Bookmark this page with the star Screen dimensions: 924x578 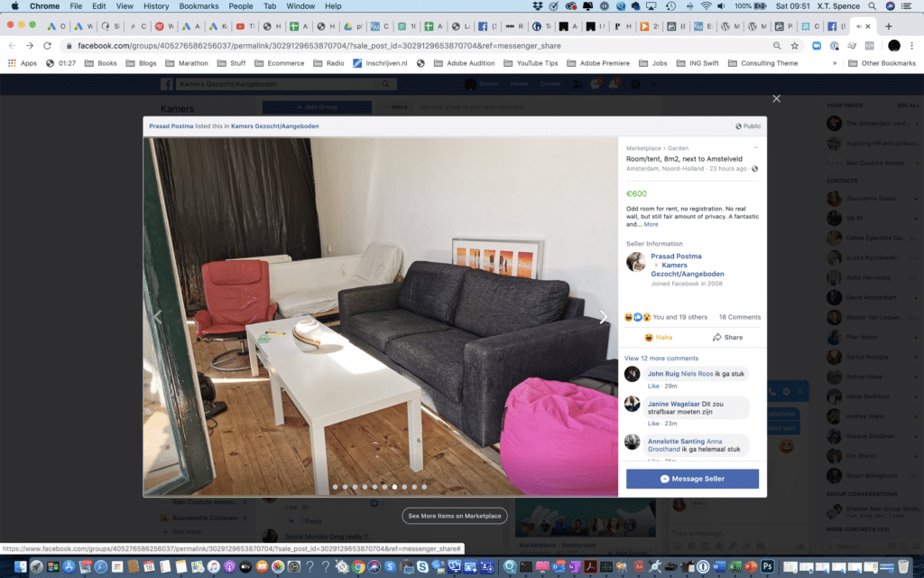[794, 45]
